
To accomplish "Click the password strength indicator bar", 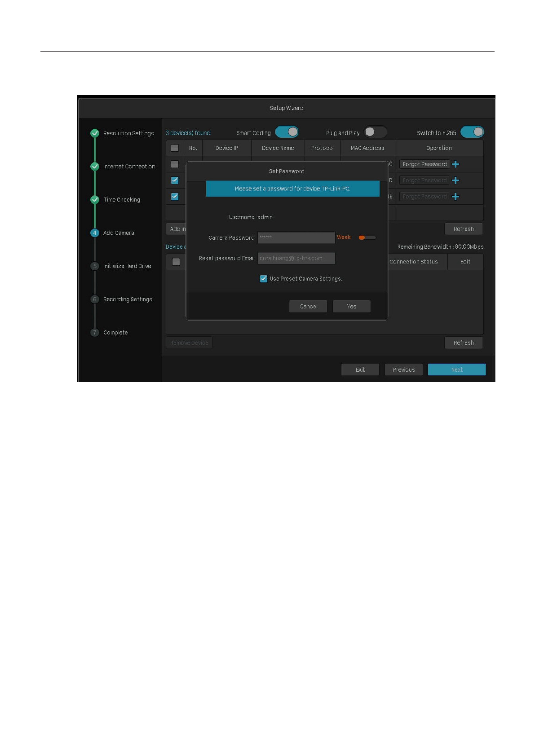I will [367, 238].
